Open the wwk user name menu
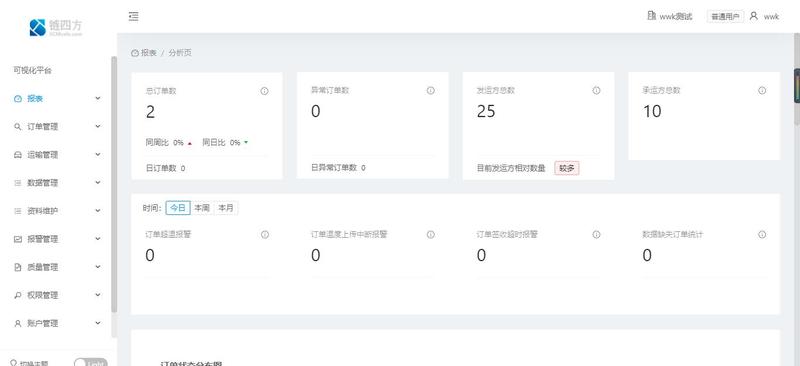This screenshot has width=800, height=366. click(x=771, y=16)
